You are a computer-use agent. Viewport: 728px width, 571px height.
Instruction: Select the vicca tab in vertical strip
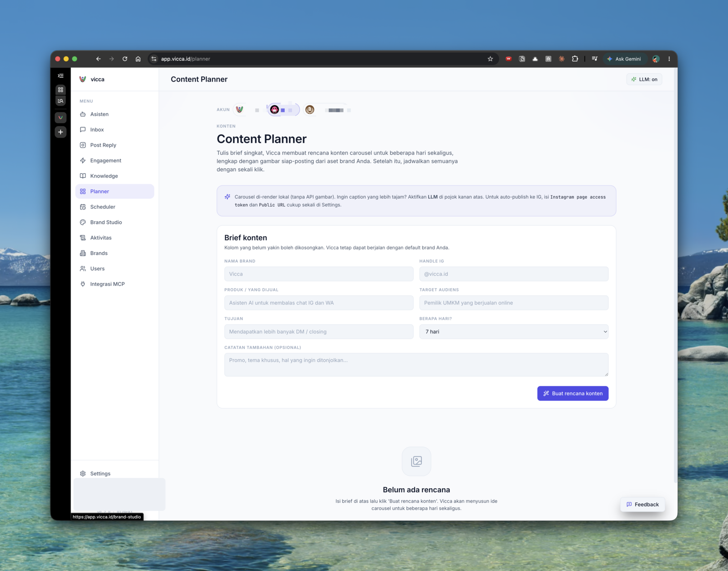(61, 117)
